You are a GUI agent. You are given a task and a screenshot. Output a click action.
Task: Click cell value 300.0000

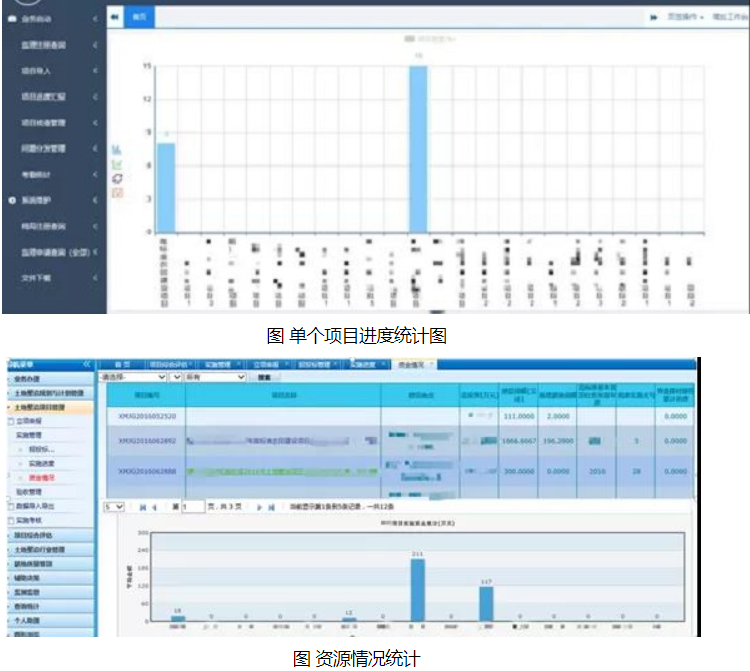point(519,472)
